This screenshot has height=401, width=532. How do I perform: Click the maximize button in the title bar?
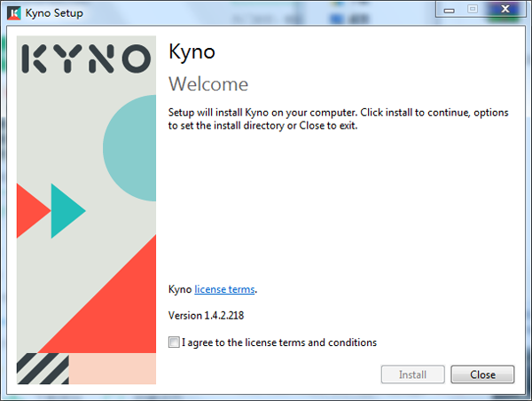point(473,9)
